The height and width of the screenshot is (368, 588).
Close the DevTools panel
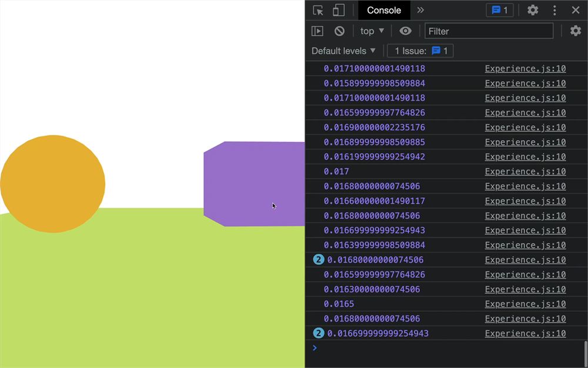coord(576,10)
